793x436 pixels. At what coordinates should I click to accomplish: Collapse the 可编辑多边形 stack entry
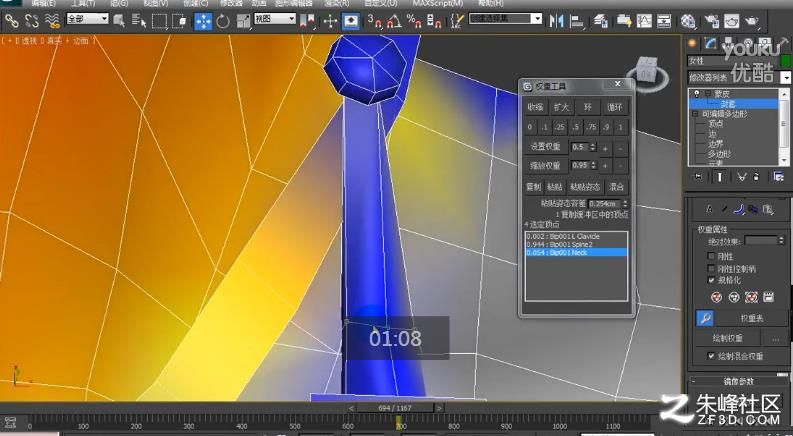pyautogui.click(x=695, y=114)
